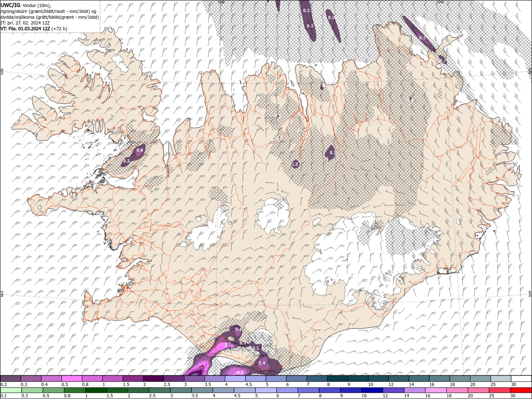The width and height of the screenshot is (532, 399).
Task: Select palest green lower rain swatch at 0.1
Action: pos(10,390)
